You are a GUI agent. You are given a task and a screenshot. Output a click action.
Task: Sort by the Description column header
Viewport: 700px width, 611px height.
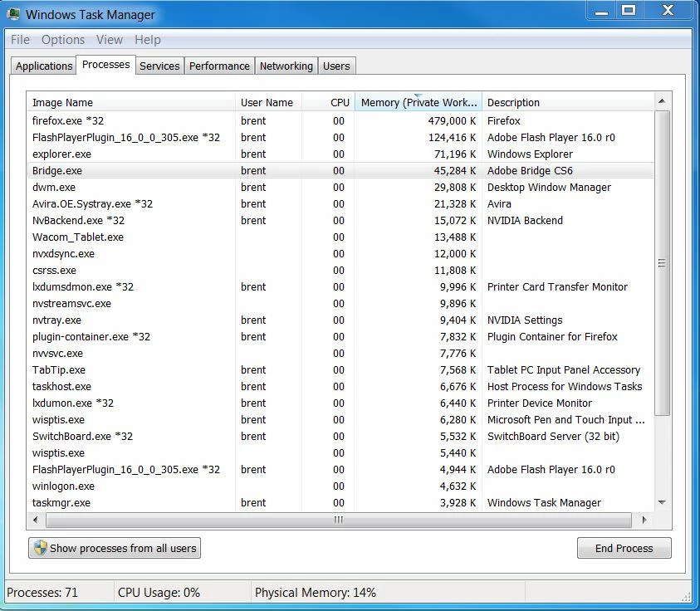(568, 102)
